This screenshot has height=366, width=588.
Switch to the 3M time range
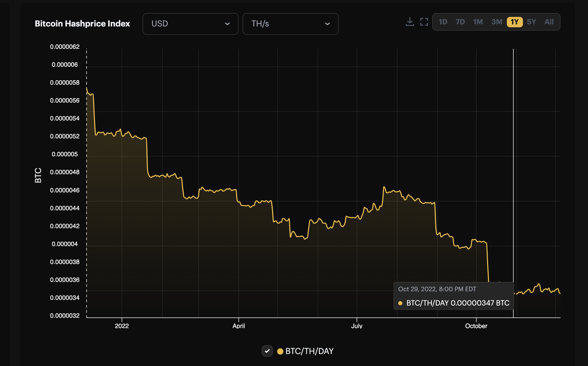497,22
